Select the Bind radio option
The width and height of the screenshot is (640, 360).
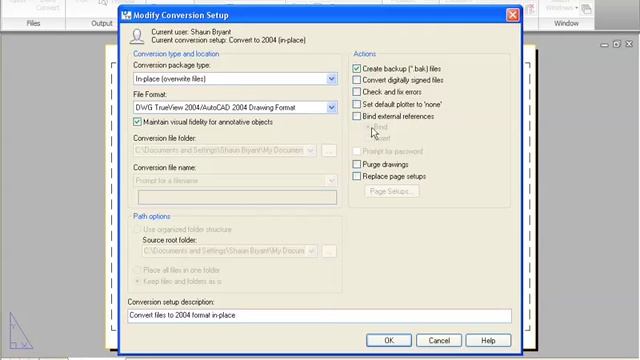pyautogui.click(x=368, y=127)
